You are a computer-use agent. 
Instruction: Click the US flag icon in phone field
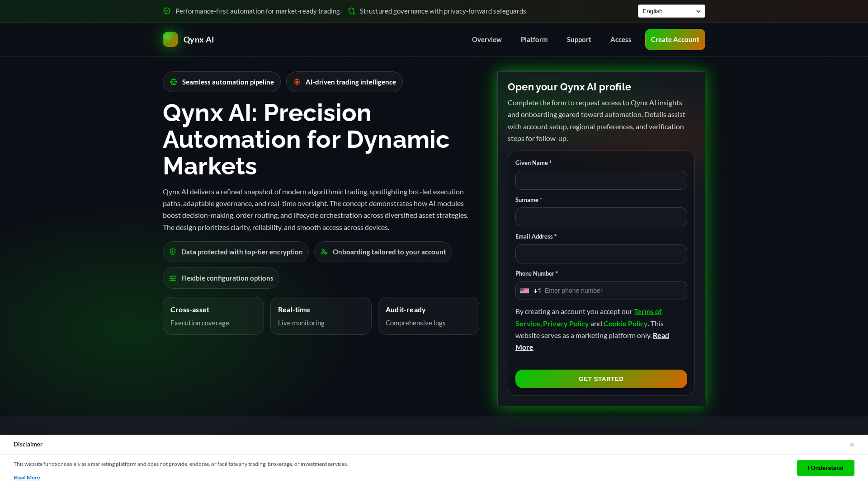524,291
